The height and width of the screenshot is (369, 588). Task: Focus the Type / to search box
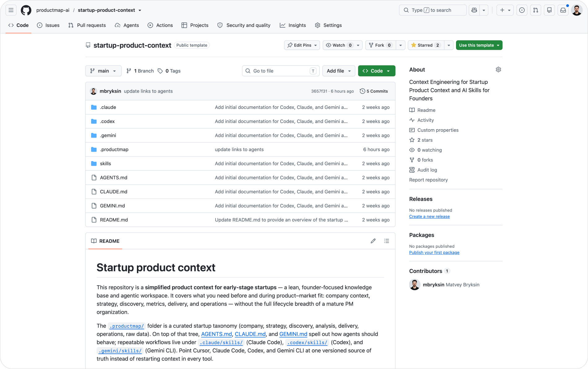432,10
